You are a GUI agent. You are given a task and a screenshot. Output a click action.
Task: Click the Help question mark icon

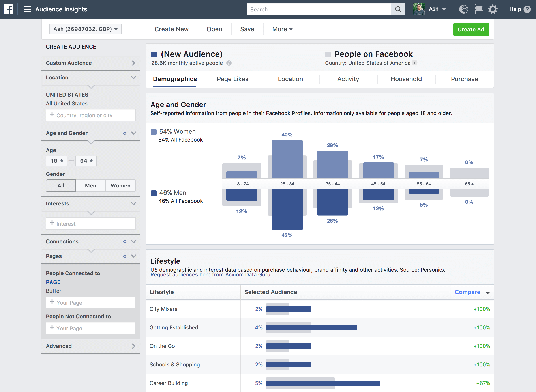(527, 9)
